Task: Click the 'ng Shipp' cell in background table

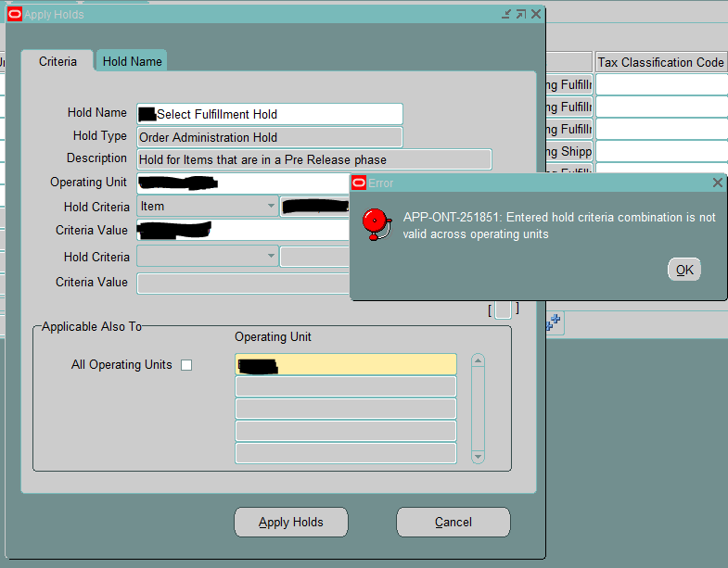Action: [569, 151]
